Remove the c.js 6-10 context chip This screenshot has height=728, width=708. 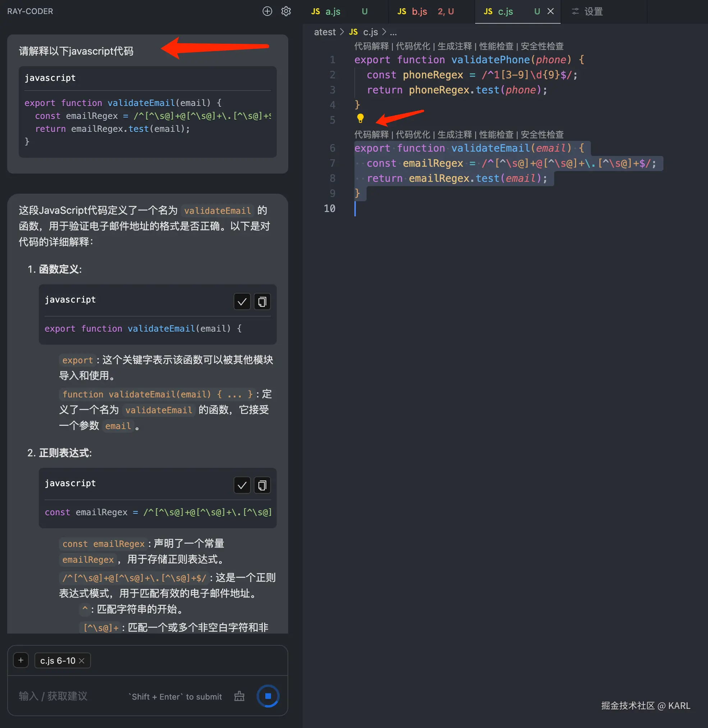(82, 661)
